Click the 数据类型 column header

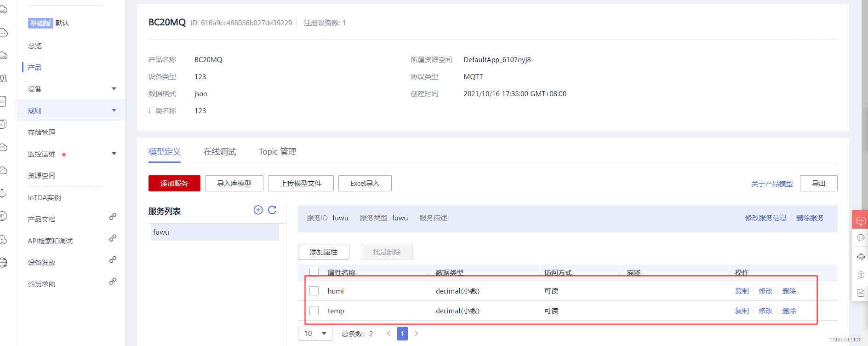click(x=450, y=272)
